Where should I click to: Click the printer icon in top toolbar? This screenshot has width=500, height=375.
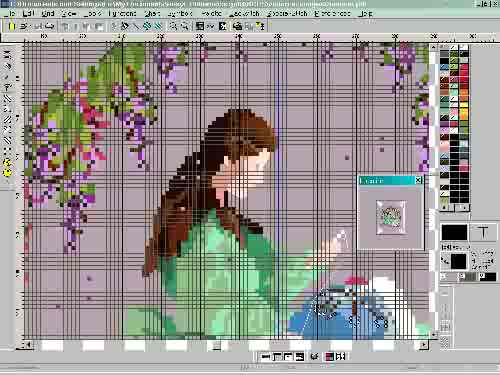pyautogui.click(x=237, y=26)
